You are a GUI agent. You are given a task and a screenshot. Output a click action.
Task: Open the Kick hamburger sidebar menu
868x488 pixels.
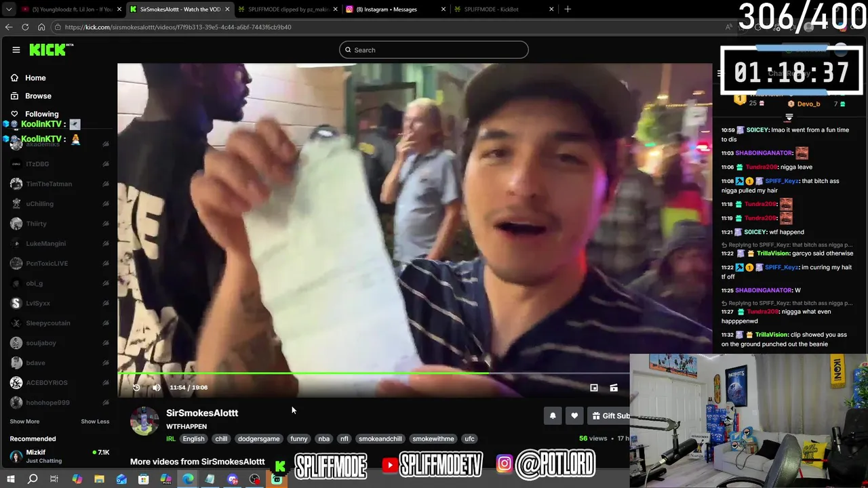click(16, 49)
